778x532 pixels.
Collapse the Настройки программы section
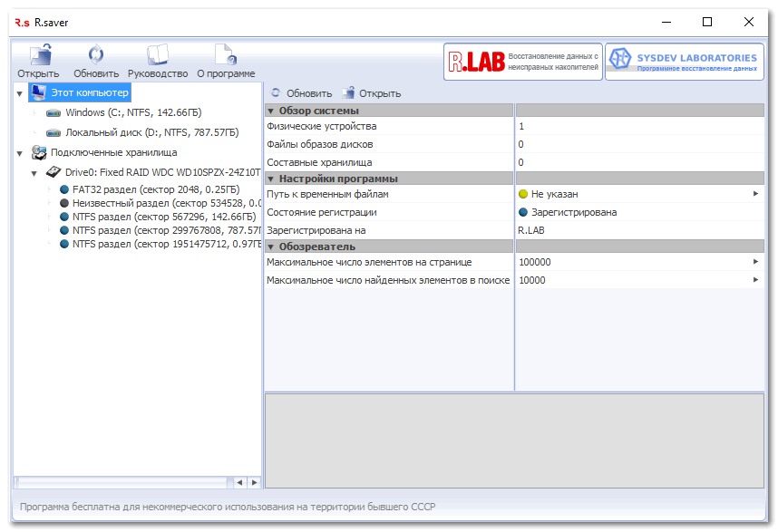271,179
